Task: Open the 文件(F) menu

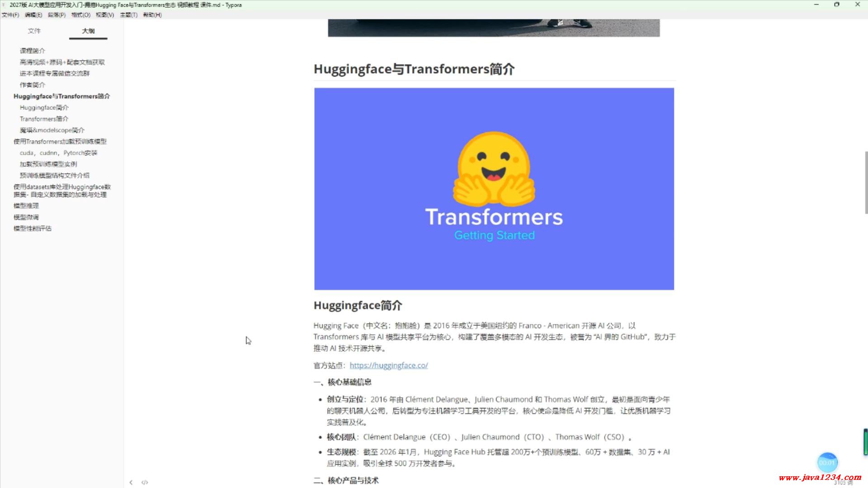Action: tap(10, 15)
